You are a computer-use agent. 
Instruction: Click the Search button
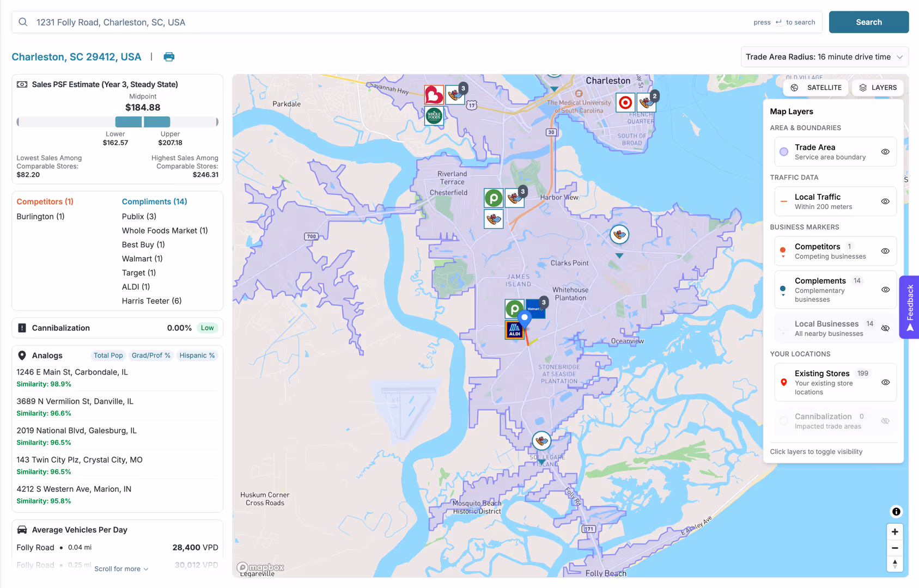(868, 22)
